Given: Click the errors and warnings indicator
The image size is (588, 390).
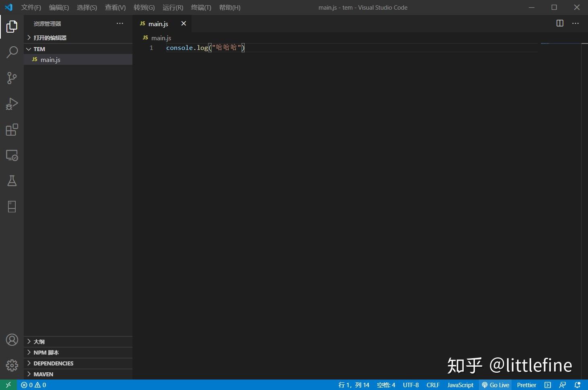Looking at the screenshot, I should click(x=33, y=385).
